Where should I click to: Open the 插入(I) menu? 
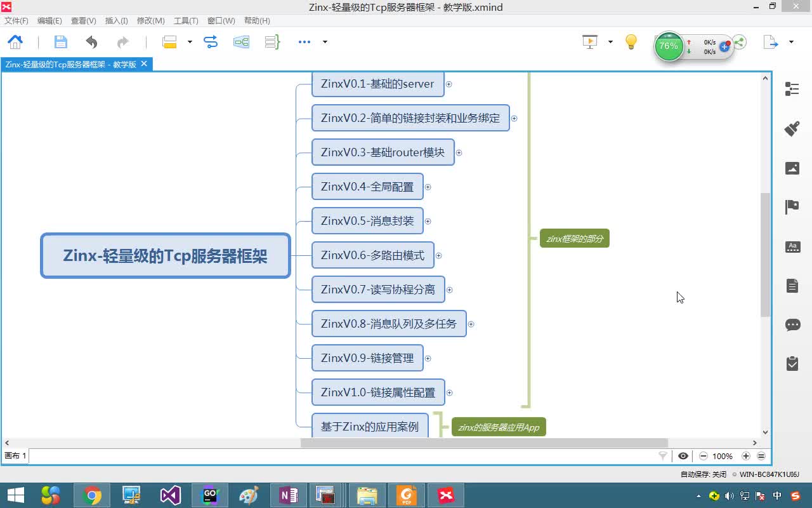pyautogui.click(x=117, y=21)
